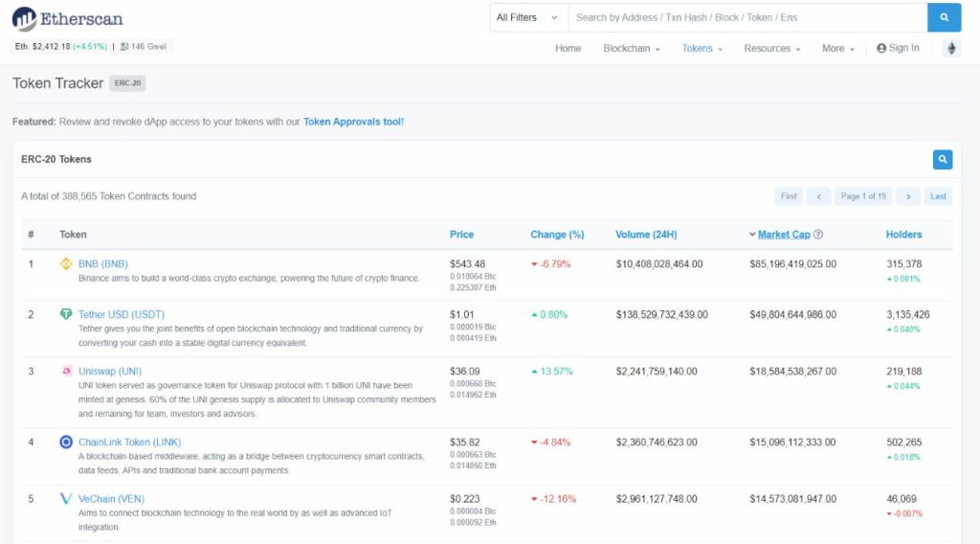The image size is (980, 544).
Task: Click the total 388,565 Token Contracts text
Action: [x=109, y=196]
